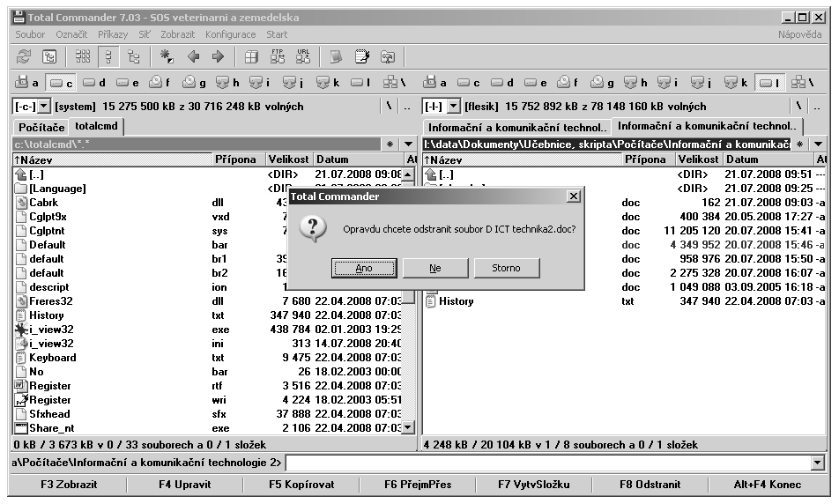Open right panel directory hotlist asterisk
The width and height of the screenshot is (839, 504).
[800, 144]
